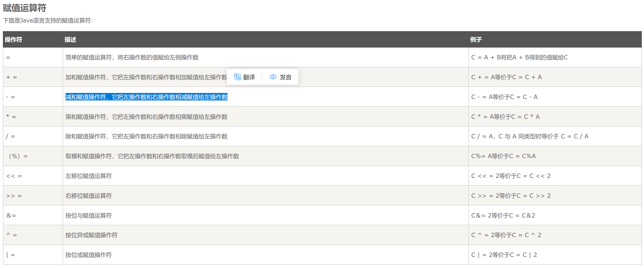Image resolution: width=644 pixels, height=268 pixels.
Task: Click the C | = 2 example text
Action: (x=504, y=255)
